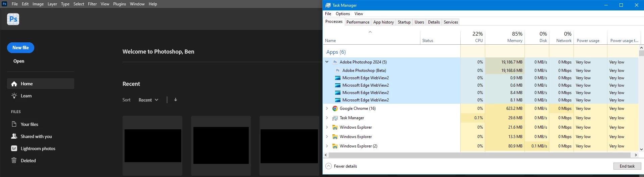Click the Photoshop home logo icon
This screenshot has width=644, height=177.
click(x=13, y=19)
